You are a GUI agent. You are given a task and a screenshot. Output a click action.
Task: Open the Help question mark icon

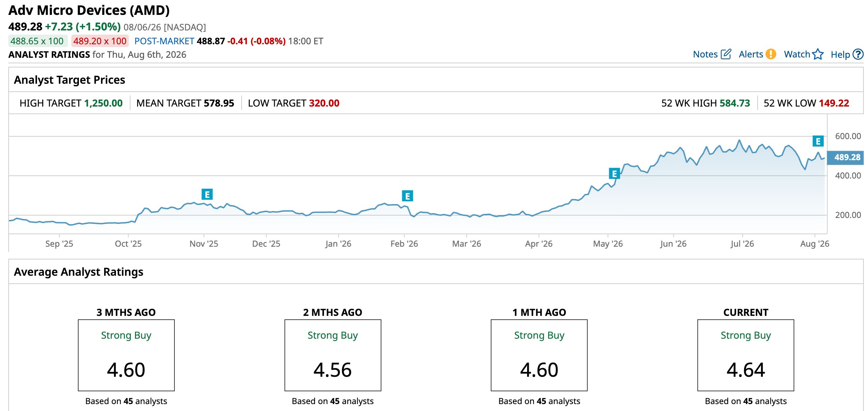[858, 54]
